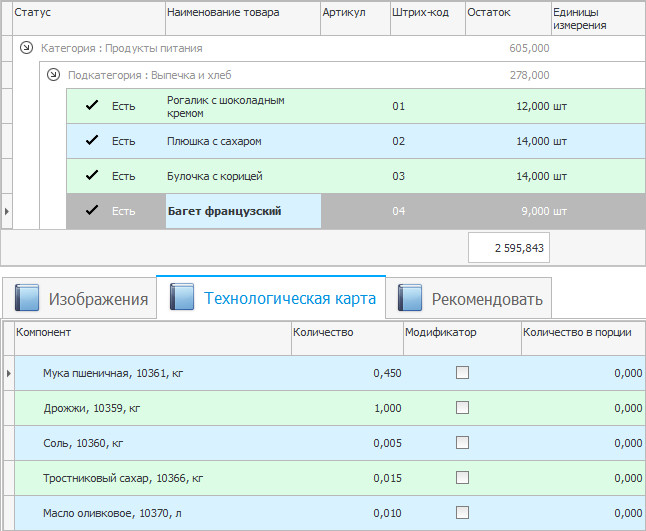The width and height of the screenshot is (646, 531).
Task: Sort by Единицы измерения column header
Action: pos(599,19)
